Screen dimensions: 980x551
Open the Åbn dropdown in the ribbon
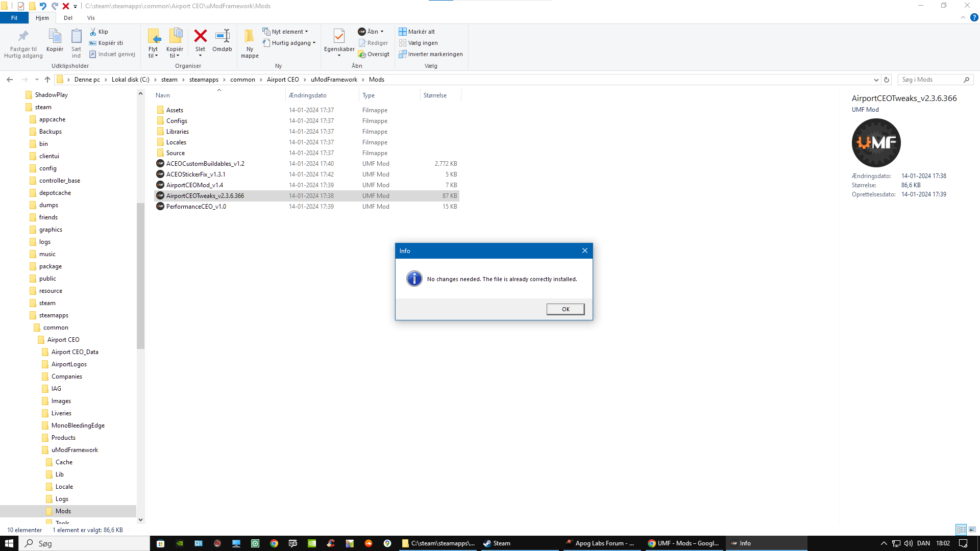coord(371,32)
